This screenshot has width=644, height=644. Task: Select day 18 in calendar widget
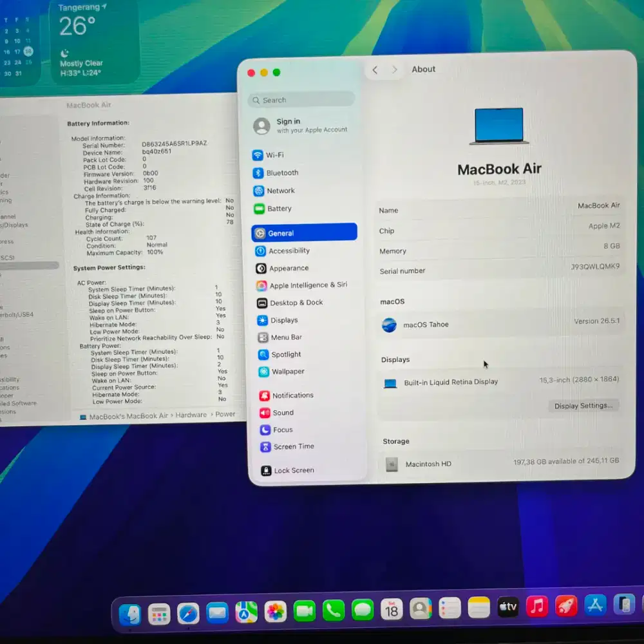coord(28,52)
